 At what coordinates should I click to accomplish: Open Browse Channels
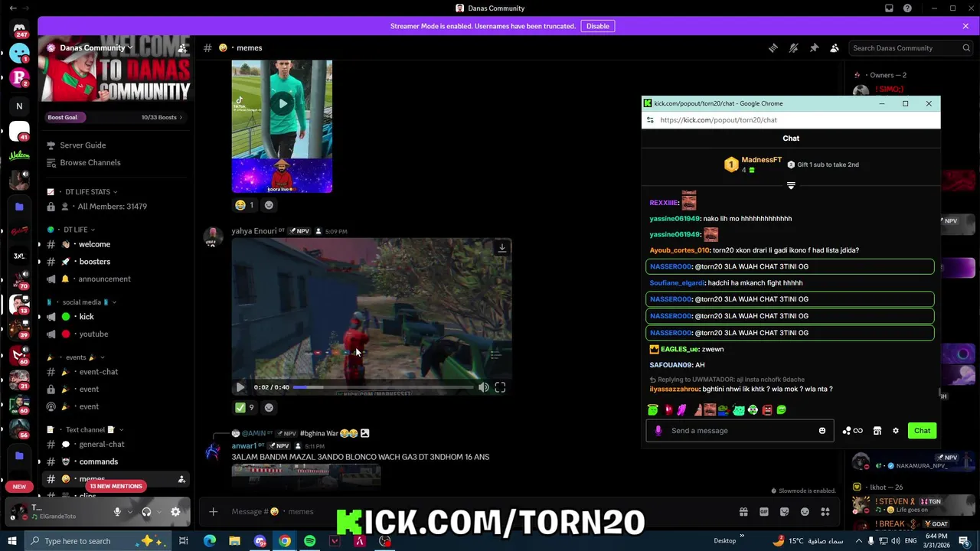click(x=90, y=162)
